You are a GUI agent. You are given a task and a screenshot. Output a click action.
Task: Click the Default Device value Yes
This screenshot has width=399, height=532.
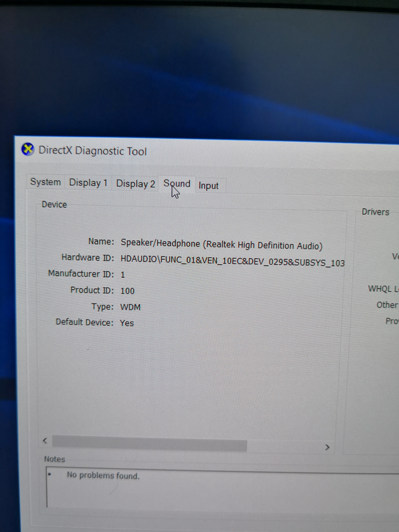127,323
